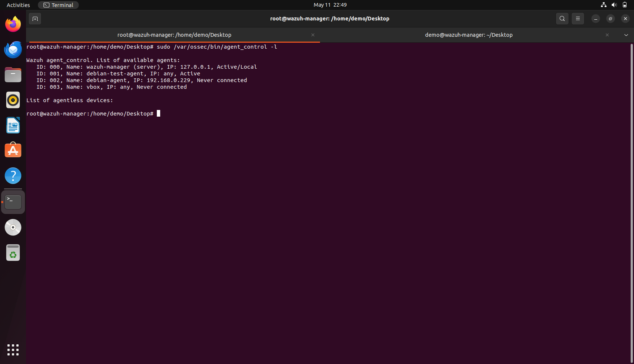Open network status in top bar
This screenshot has height=364, width=634.
[604, 5]
